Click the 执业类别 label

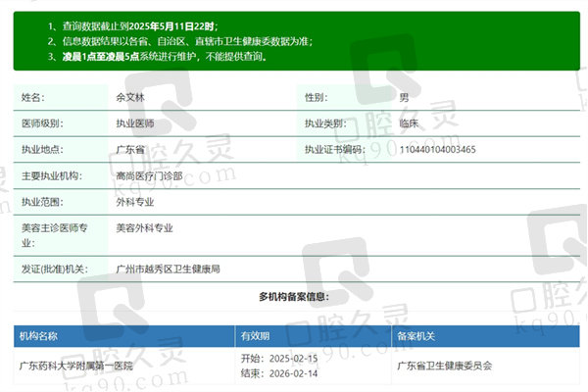point(325,123)
